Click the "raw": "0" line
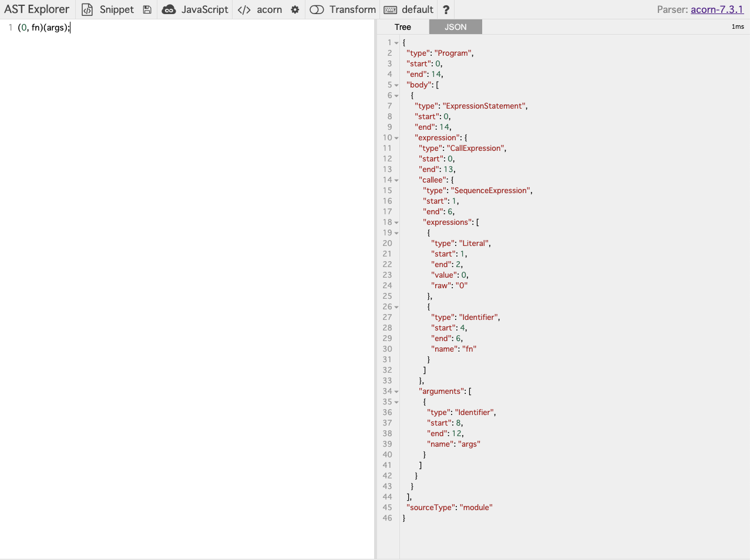This screenshot has height=560, width=750. coord(449,285)
